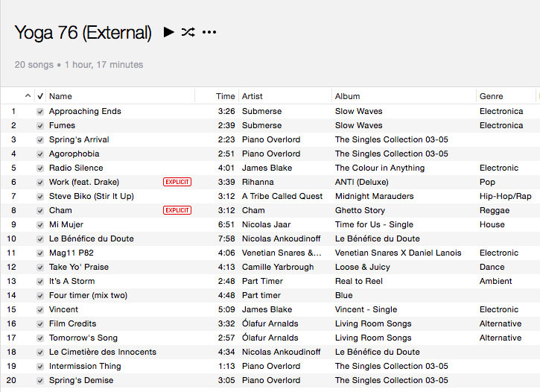The width and height of the screenshot is (540, 392).
Task: Click the 7:58 time value
Action: coord(226,238)
